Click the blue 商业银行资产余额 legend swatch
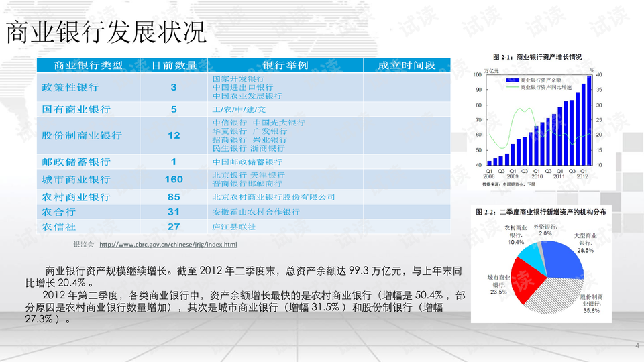The height and width of the screenshot is (362, 644). (512, 80)
